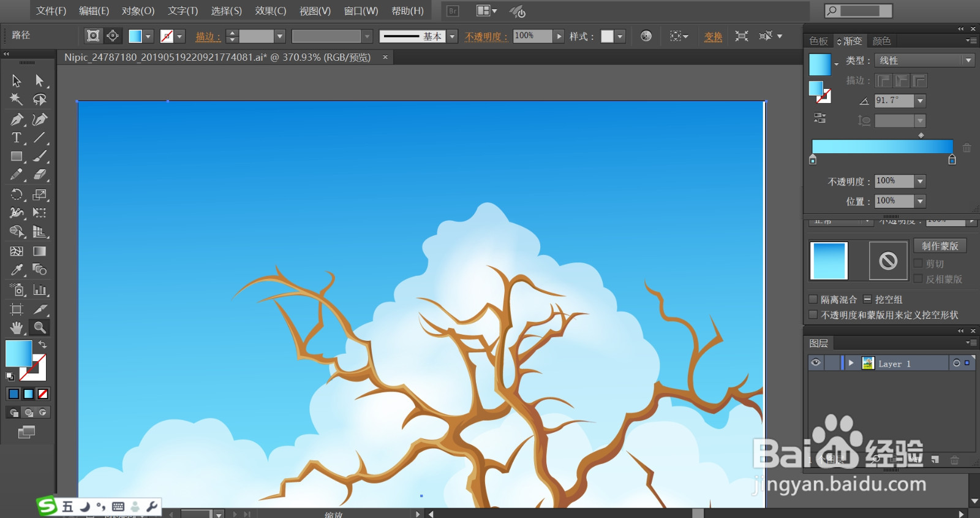This screenshot has height=518, width=980.
Task: Toggle the 反相蒙版 checkbox
Action: (918, 279)
